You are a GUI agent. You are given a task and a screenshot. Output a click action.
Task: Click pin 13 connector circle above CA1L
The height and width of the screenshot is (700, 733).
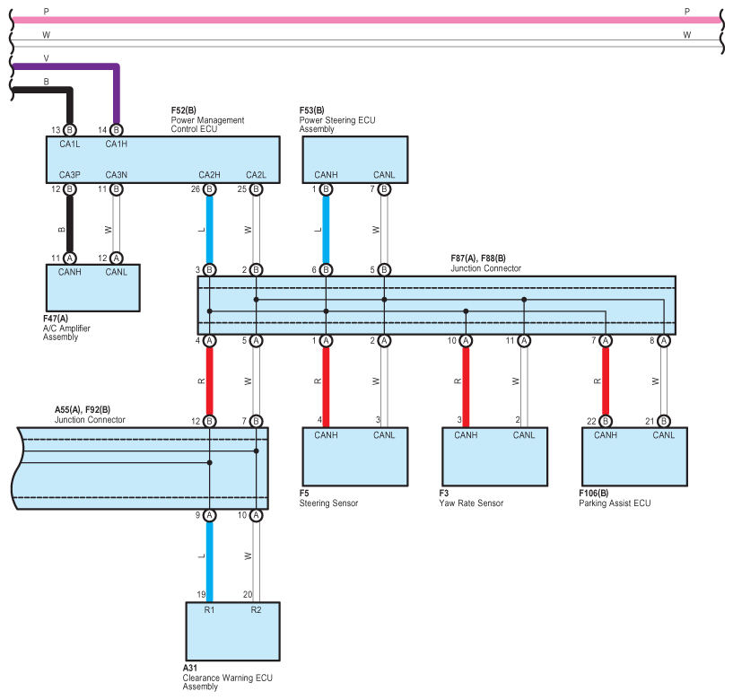coord(70,129)
